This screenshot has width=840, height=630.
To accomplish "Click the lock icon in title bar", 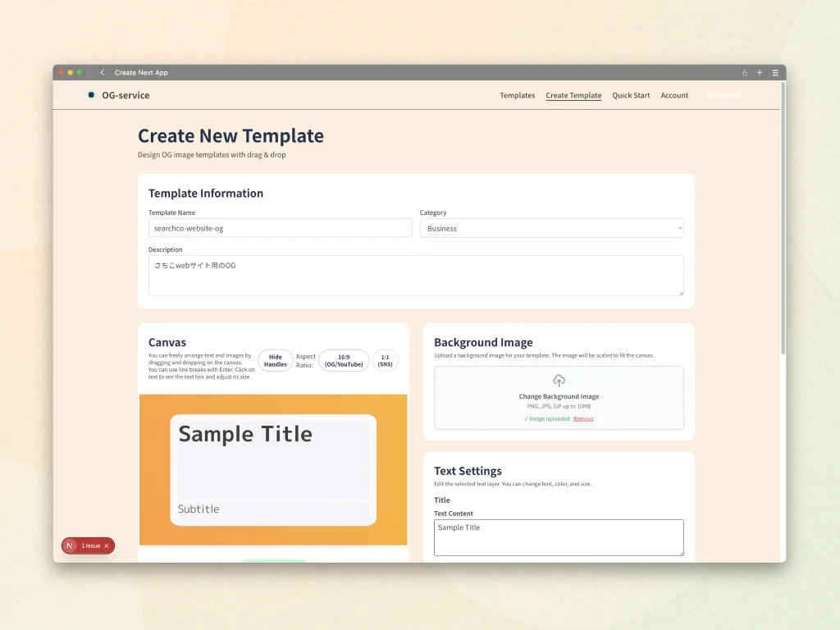I will click(x=745, y=73).
